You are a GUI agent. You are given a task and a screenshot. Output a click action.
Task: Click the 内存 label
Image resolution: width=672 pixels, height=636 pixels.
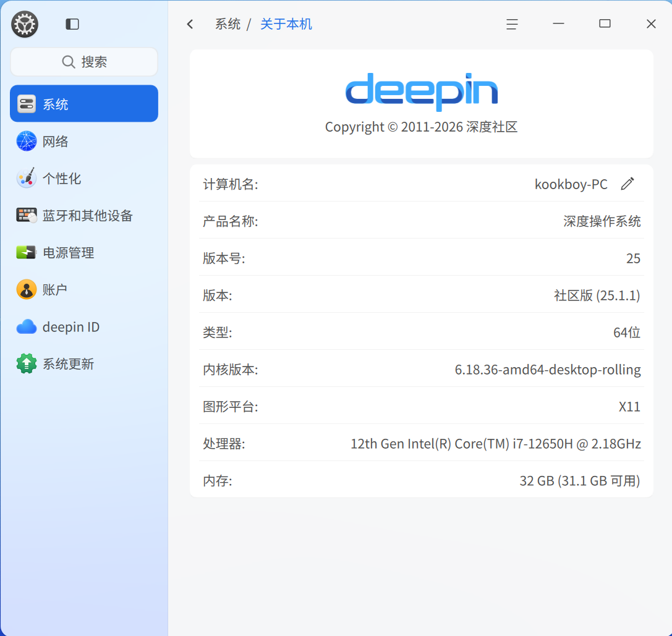coord(218,480)
